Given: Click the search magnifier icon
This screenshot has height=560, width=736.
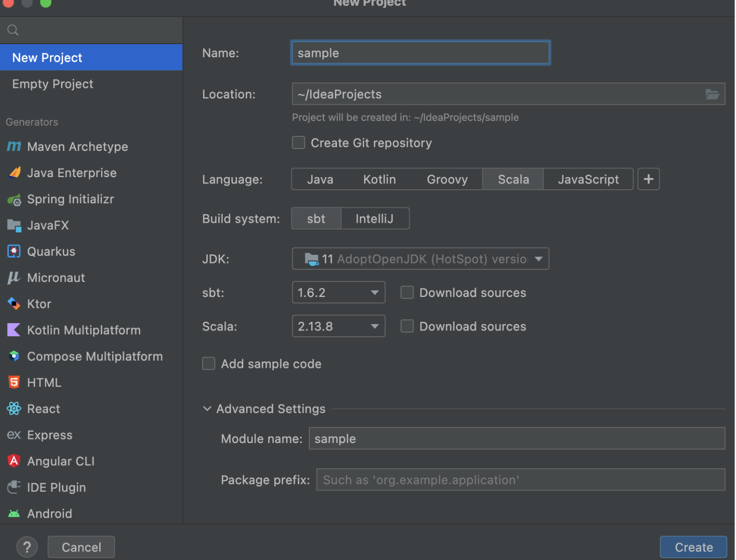Looking at the screenshot, I should coord(13,30).
